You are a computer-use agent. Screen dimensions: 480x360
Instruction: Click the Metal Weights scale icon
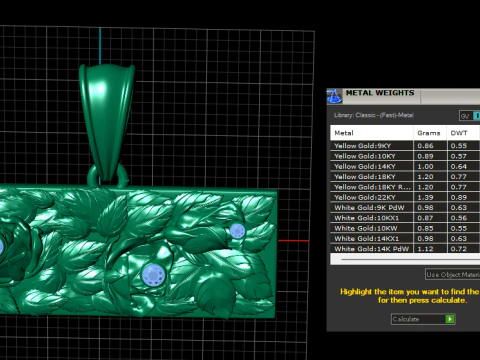tap(334, 96)
